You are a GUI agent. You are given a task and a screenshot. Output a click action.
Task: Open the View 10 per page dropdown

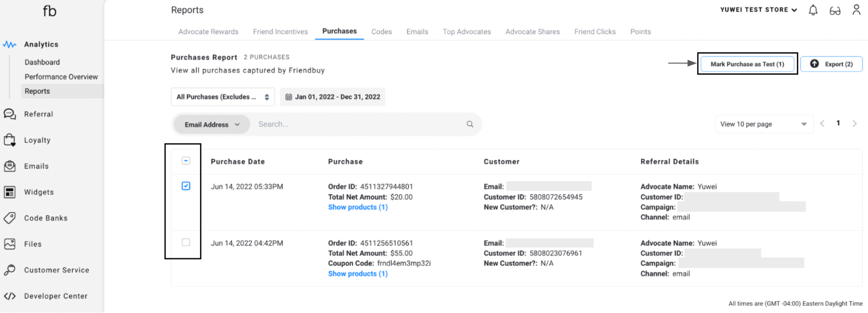point(764,124)
